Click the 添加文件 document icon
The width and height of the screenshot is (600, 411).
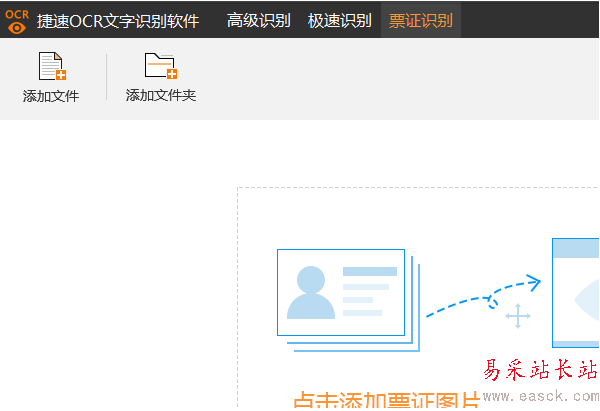click(x=52, y=66)
